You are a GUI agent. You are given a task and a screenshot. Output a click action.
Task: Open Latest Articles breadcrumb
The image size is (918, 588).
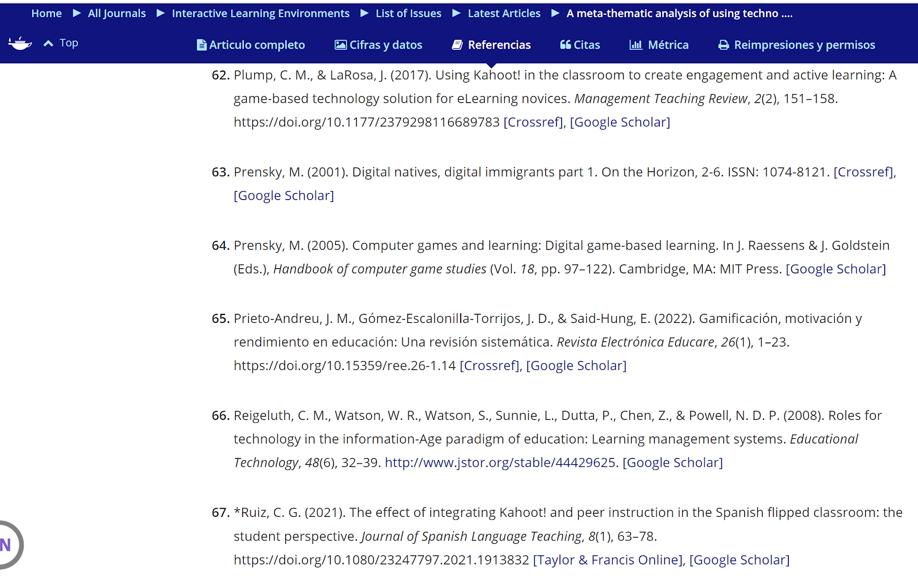[x=504, y=13]
